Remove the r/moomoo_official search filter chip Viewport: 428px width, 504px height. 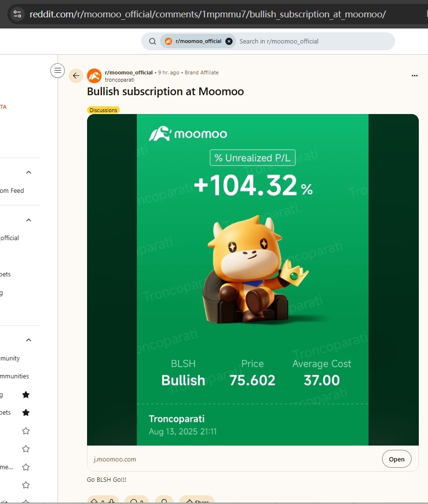[229, 41]
